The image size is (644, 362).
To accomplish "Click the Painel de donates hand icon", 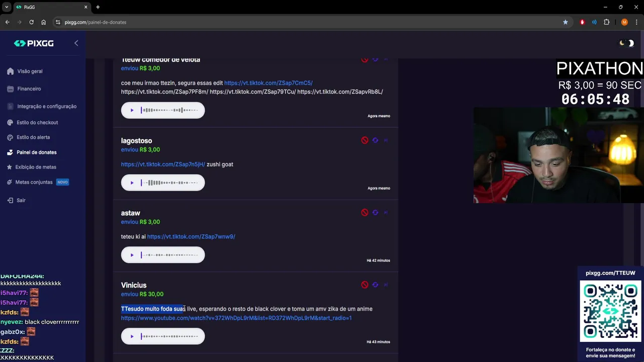I will tap(10, 152).
